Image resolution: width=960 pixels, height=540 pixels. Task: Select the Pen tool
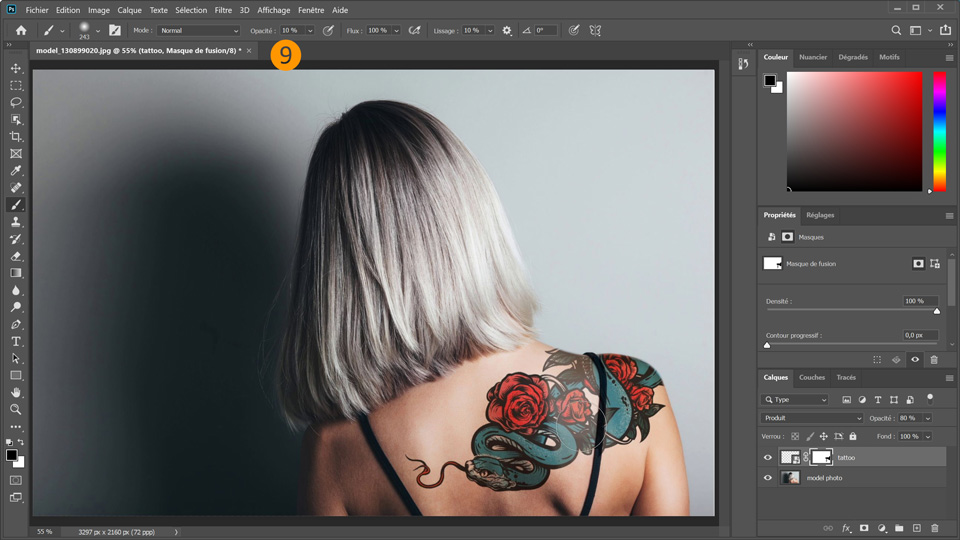click(x=16, y=324)
